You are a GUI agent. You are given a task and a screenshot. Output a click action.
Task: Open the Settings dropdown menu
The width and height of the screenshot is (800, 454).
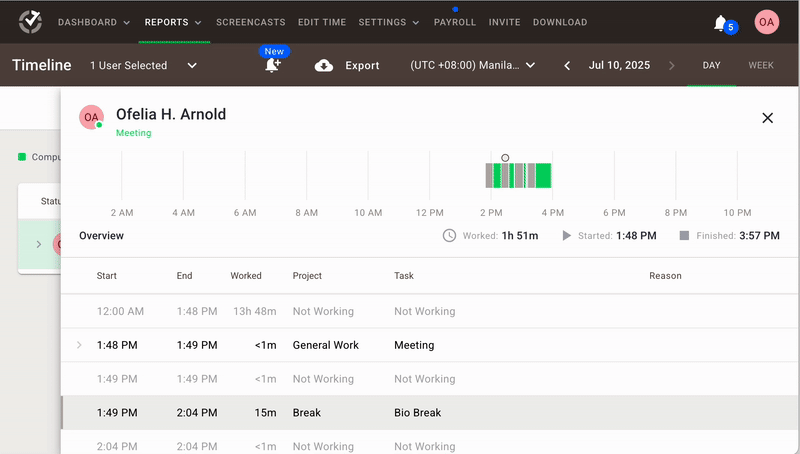[x=389, y=22]
